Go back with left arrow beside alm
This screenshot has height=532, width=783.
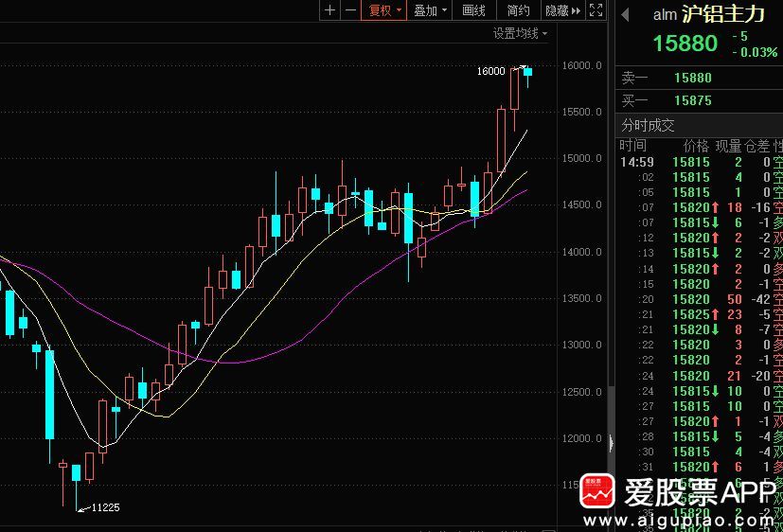(x=625, y=14)
